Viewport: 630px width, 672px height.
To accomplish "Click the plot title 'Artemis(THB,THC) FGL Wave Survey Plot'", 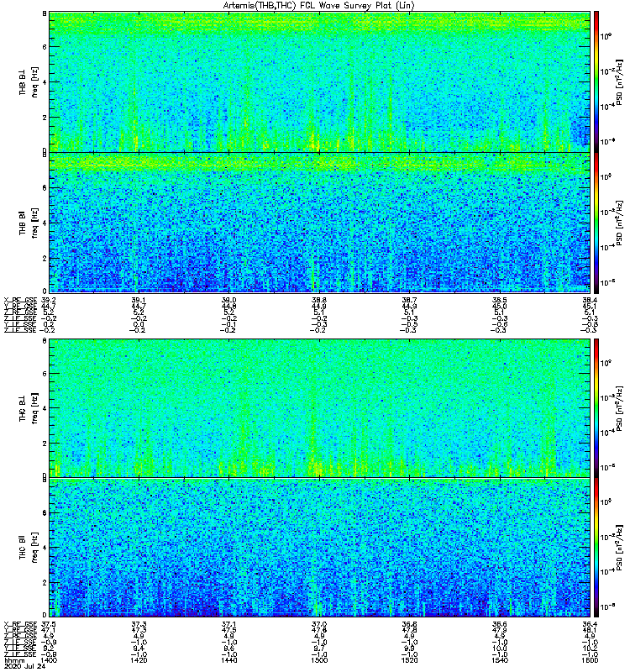I will click(x=318, y=6).
